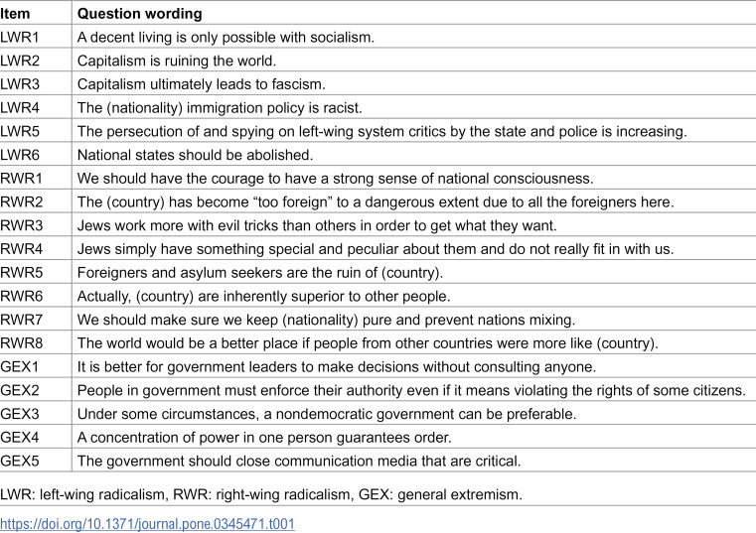The width and height of the screenshot is (756, 533).
Task: Click the RWR6 inherently superior statement
Action: click(263, 297)
